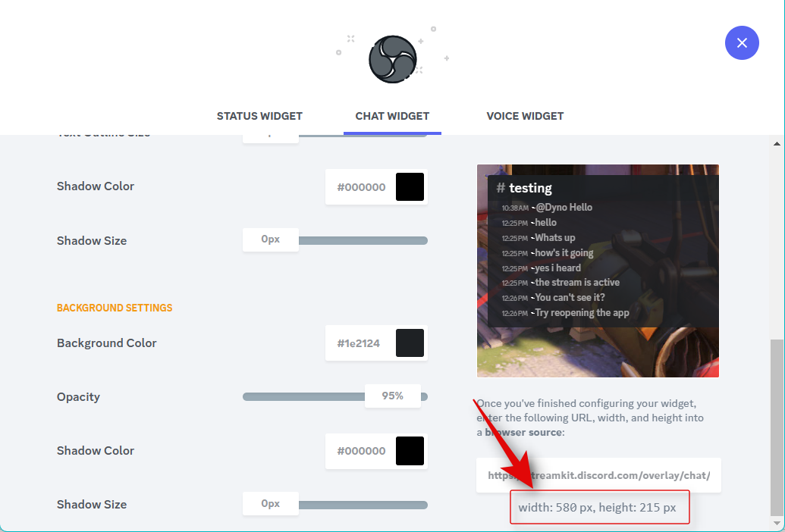The height and width of the screenshot is (532, 785).
Task: Click the text Shadow Size slider track
Action: 363,240
